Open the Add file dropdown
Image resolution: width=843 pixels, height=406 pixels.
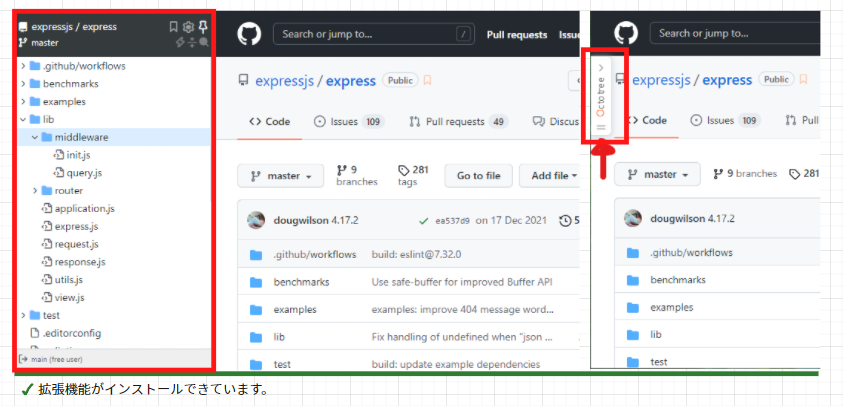tap(549, 175)
